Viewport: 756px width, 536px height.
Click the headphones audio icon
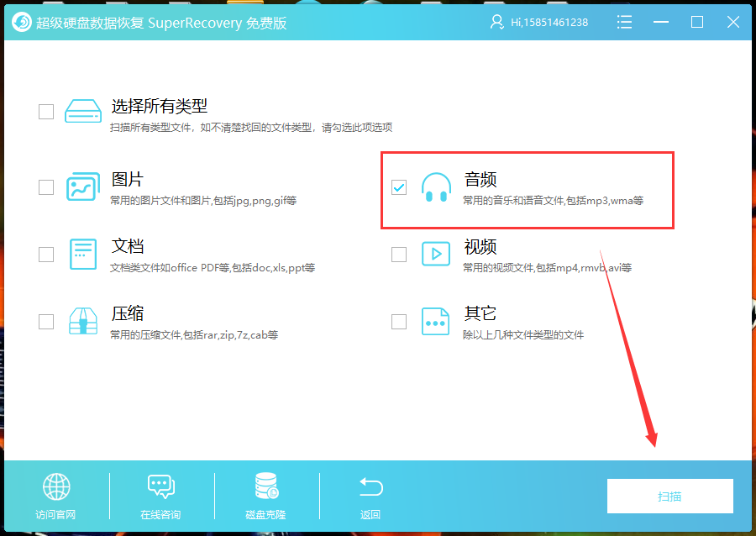coord(436,187)
